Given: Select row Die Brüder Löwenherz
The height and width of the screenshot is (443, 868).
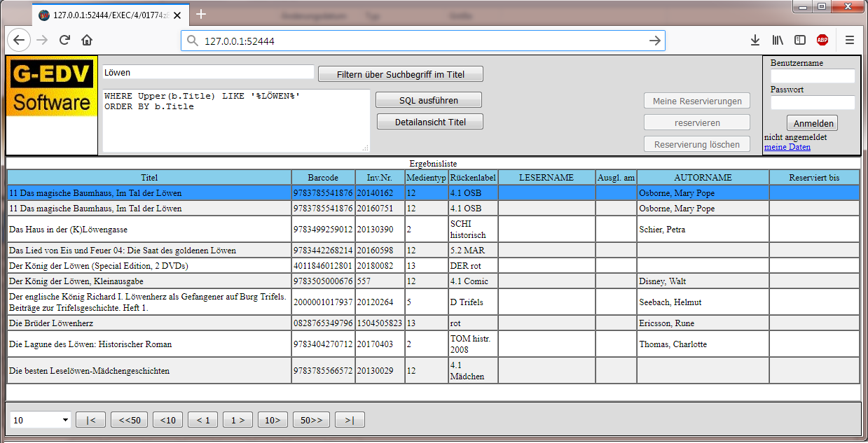Looking at the screenshot, I should coord(433,323).
